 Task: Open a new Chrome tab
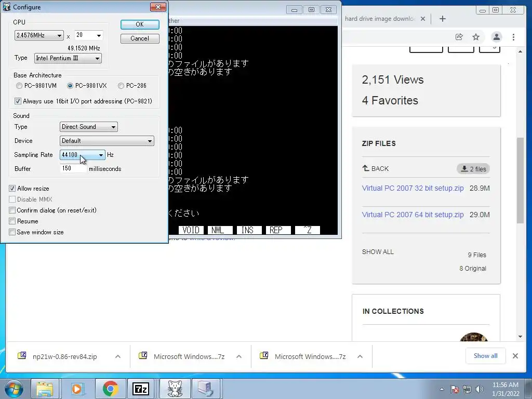(x=443, y=19)
